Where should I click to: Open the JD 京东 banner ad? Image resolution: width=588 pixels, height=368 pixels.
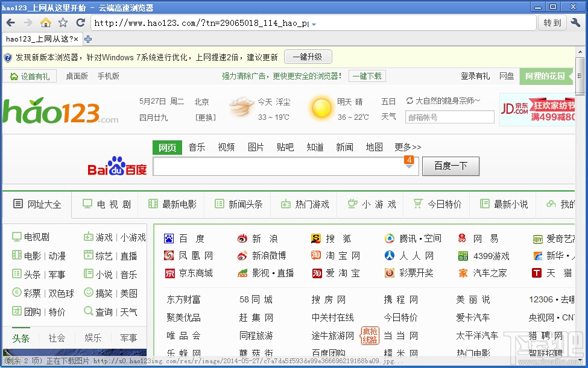tap(537, 110)
